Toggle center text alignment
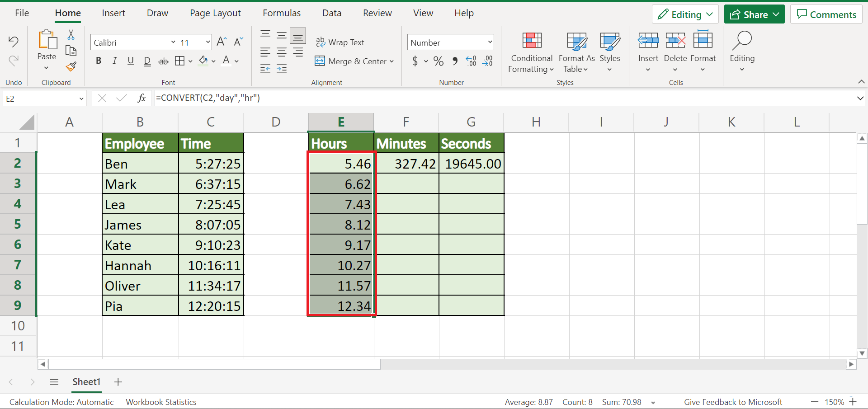The height and width of the screenshot is (409, 868). [281, 52]
